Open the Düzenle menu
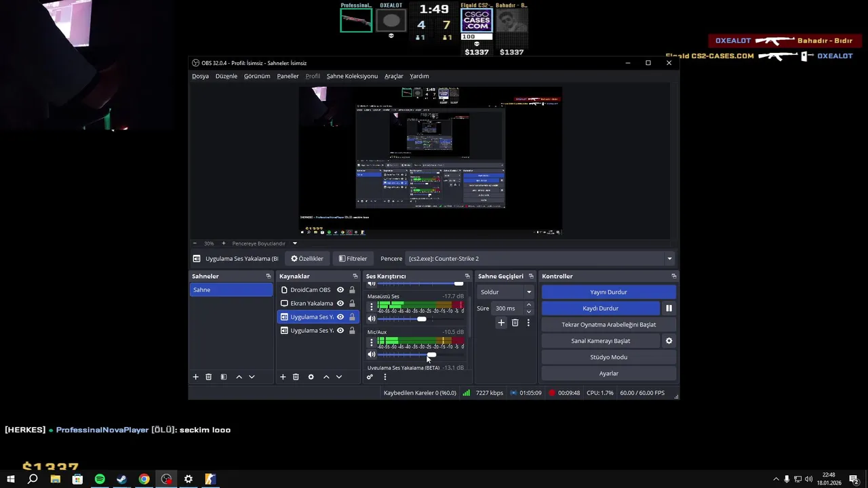This screenshot has height=488, width=868. (226, 76)
